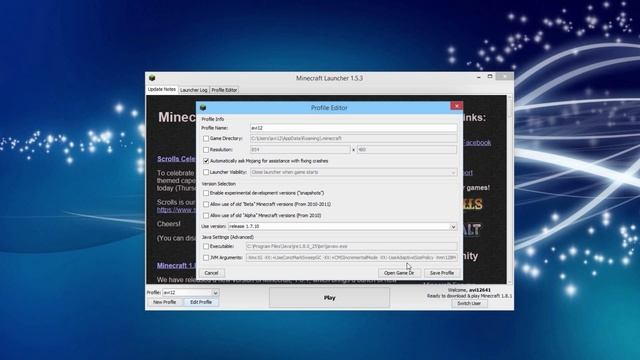Switch to the Update Notes tab
640x360 pixels.
(162, 89)
